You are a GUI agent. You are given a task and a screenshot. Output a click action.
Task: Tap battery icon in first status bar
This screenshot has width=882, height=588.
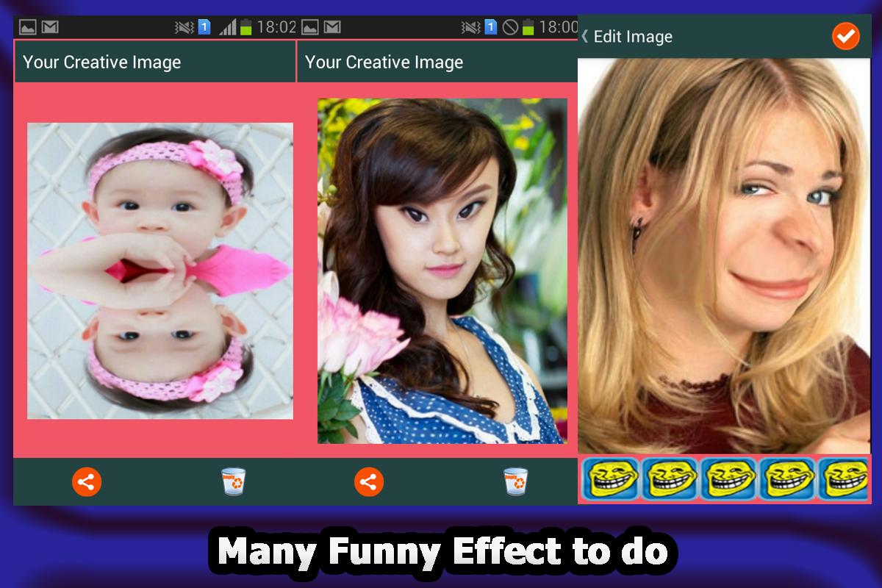[245, 27]
